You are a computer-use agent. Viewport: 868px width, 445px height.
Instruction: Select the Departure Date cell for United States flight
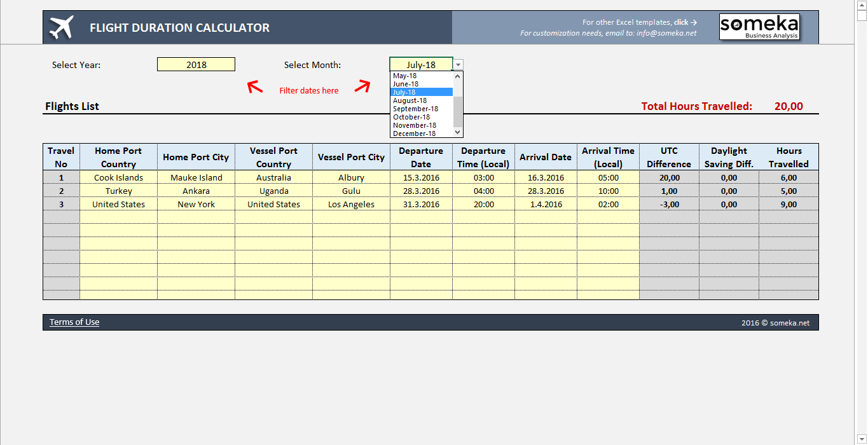[x=420, y=204]
